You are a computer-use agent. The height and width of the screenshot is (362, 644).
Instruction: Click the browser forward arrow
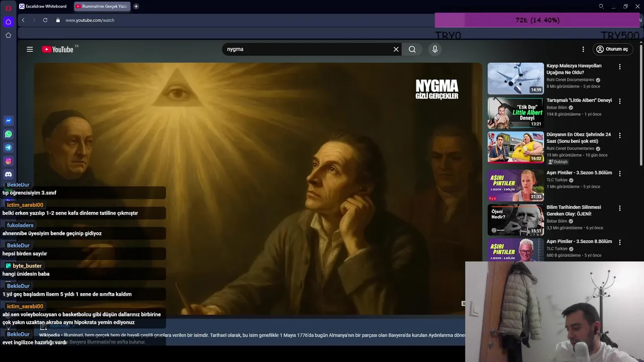[x=34, y=20]
